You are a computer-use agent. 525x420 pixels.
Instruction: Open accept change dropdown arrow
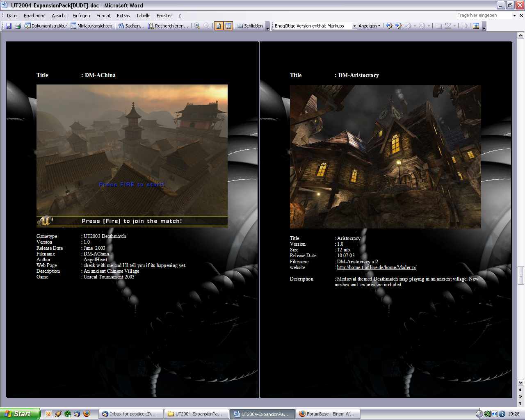click(x=415, y=26)
